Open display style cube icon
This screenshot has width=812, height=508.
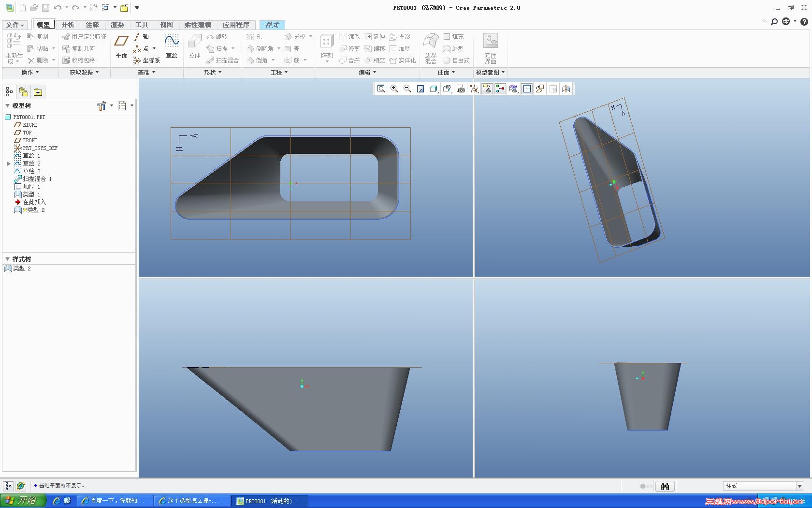click(434, 89)
